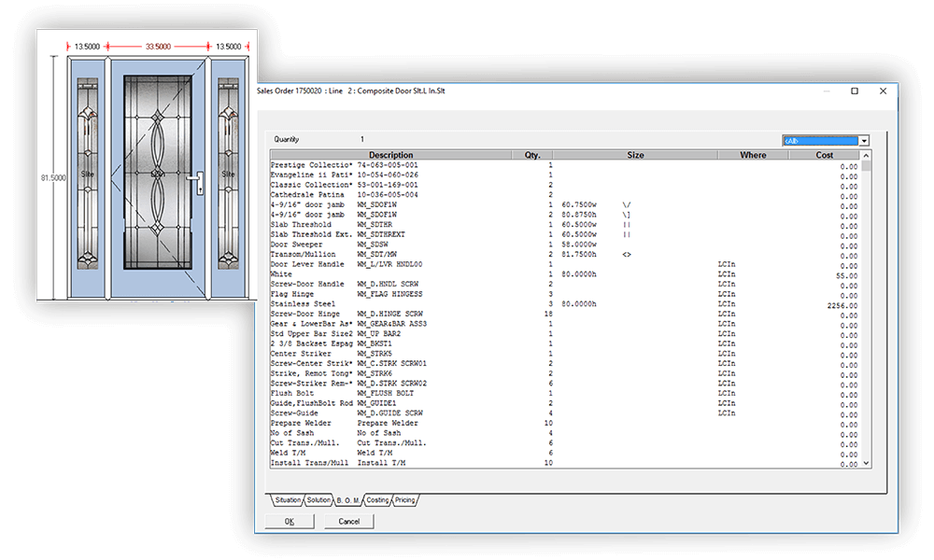
Task: Click the Size column header
Action: tap(637, 155)
